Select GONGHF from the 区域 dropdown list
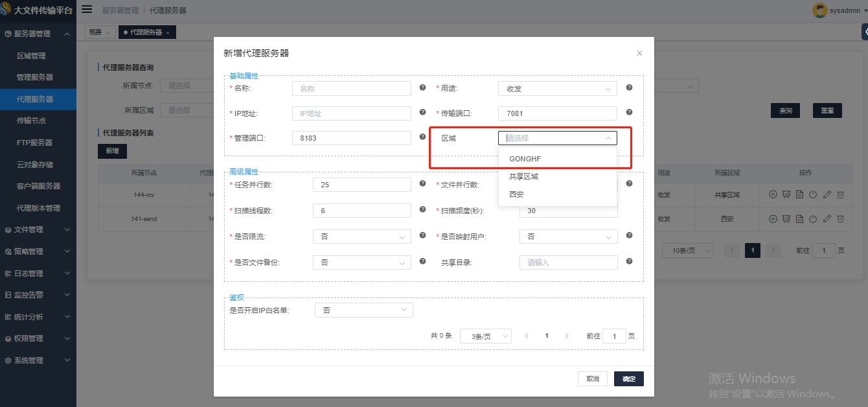 coord(525,159)
